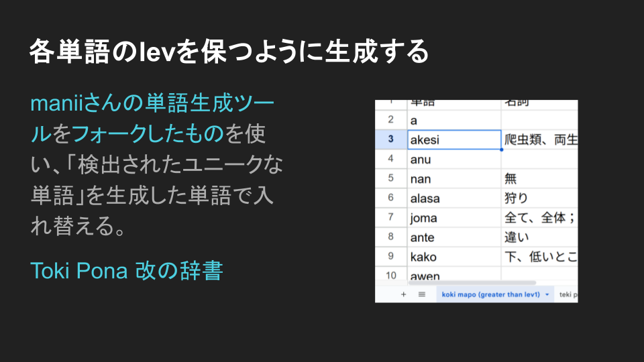644x362 pixels.
Task: Click the cell containing ante
Action: point(453,237)
